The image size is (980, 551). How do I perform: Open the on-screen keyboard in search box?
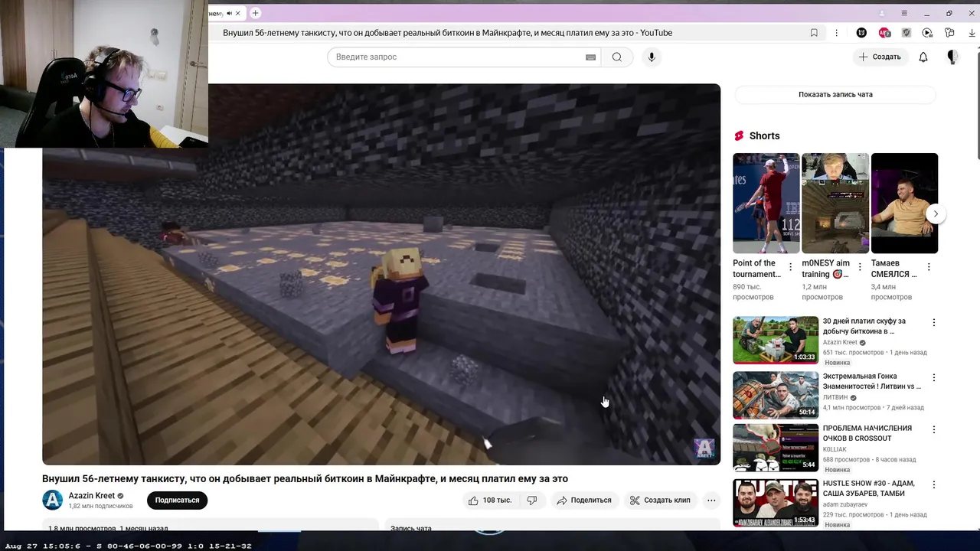click(x=591, y=57)
